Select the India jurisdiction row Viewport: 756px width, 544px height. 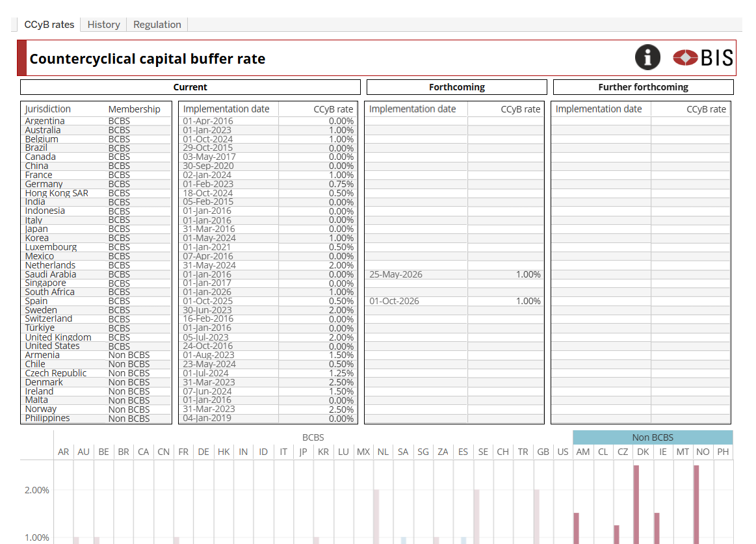96,202
